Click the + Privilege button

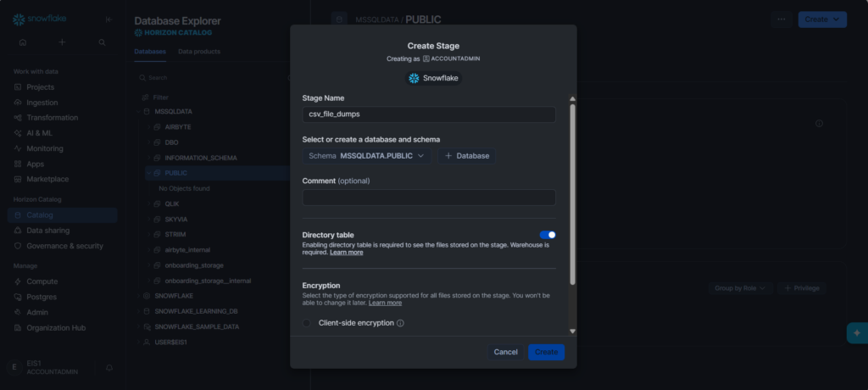(802, 288)
